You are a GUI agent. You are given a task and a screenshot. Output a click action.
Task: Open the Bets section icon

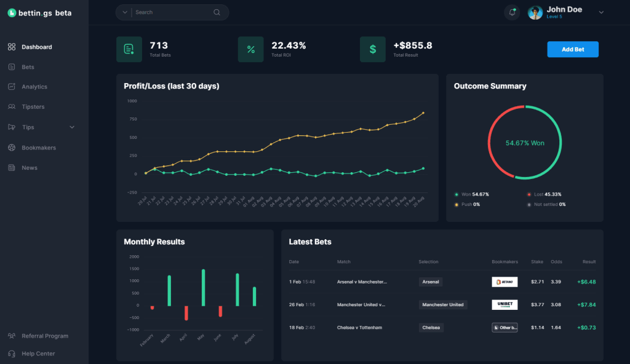click(13, 66)
